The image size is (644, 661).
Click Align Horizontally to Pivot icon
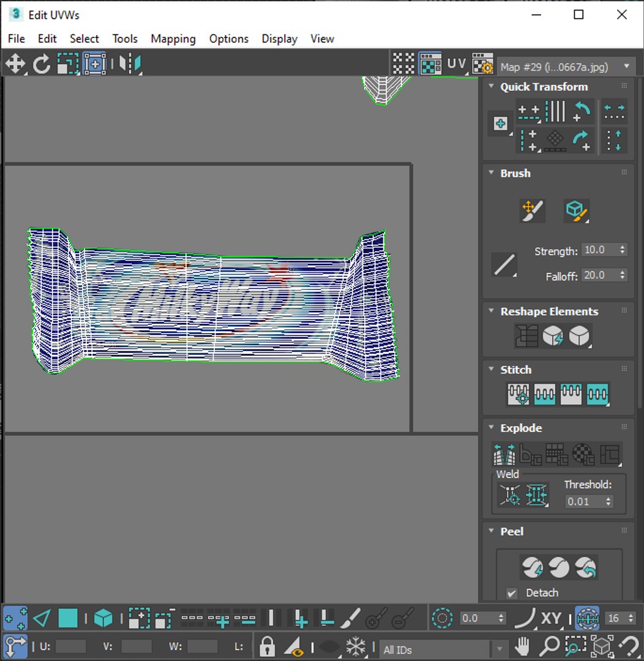[x=529, y=113]
